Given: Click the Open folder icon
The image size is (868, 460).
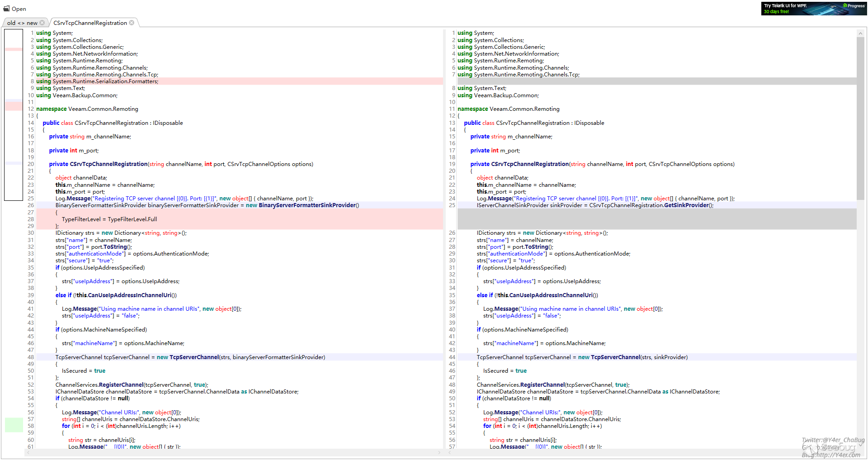Looking at the screenshot, I should tap(6, 9).
